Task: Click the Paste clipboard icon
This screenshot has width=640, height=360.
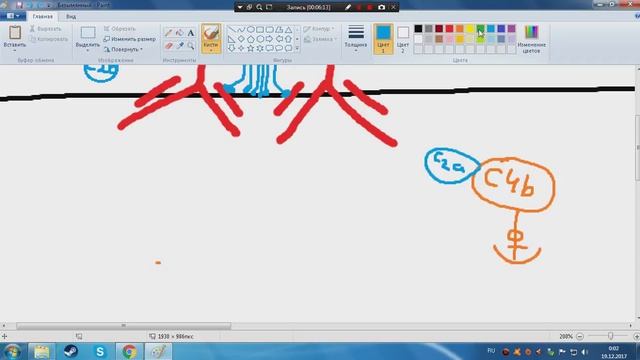Action: (x=15, y=32)
